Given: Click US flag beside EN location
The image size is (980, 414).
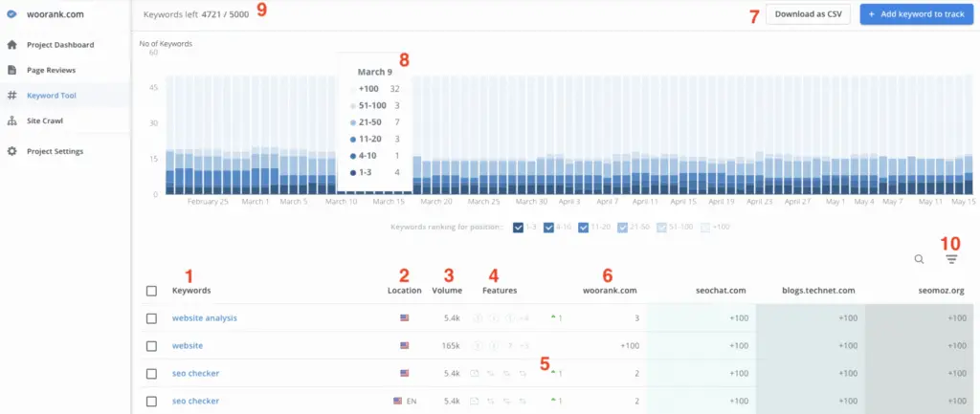Looking at the screenshot, I should [397, 401].
